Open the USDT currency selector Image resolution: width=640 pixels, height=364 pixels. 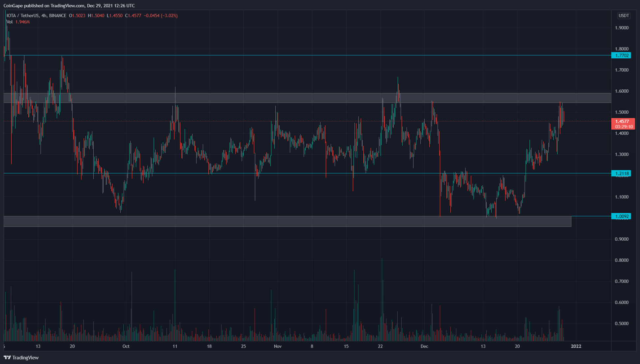coord(624,15)
